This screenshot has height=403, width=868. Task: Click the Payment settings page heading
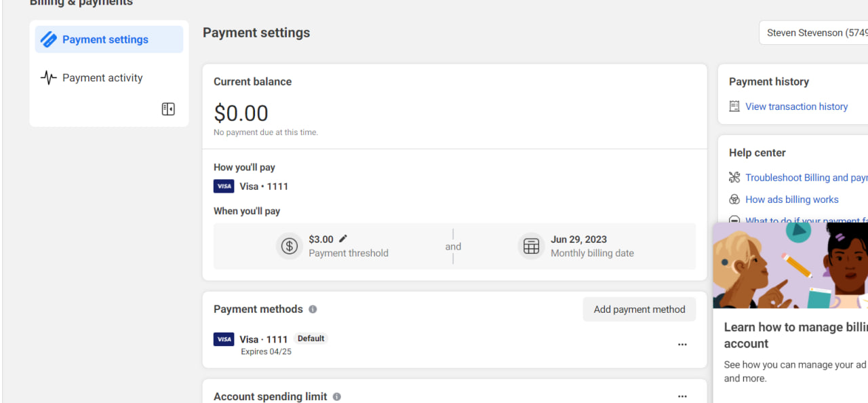[x=256, y=33]
